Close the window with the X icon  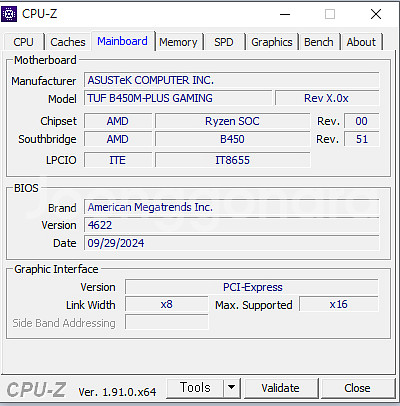376,14
